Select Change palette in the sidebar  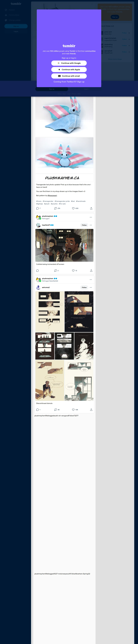(16, 20)
